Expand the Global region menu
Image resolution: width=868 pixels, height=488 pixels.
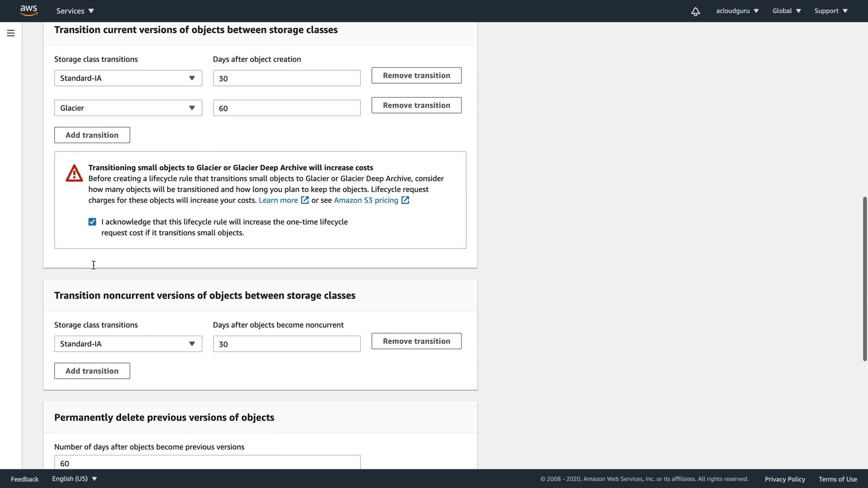[786, 11]
